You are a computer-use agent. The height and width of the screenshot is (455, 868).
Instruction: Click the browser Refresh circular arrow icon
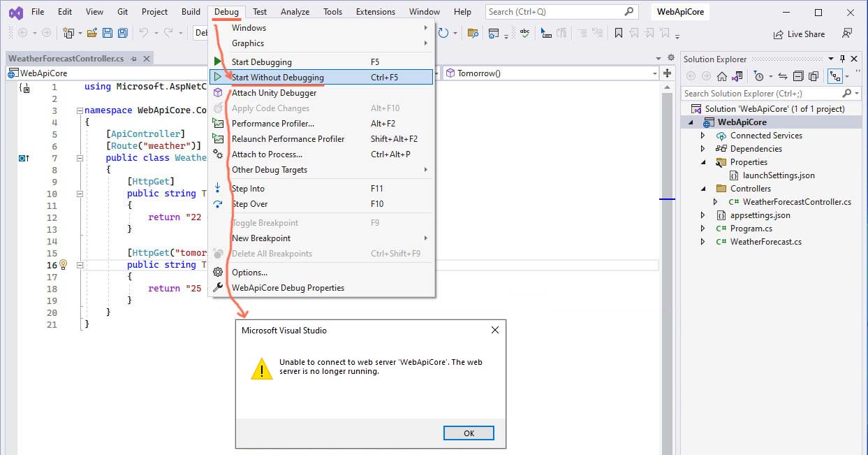(x=444, y=33)
